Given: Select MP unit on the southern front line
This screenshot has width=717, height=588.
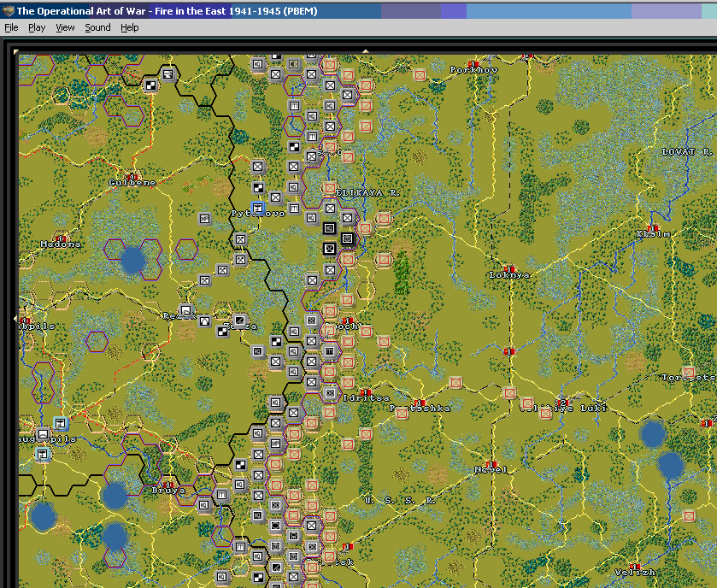Looking at the screenshot, I should [x=276, y=444].
